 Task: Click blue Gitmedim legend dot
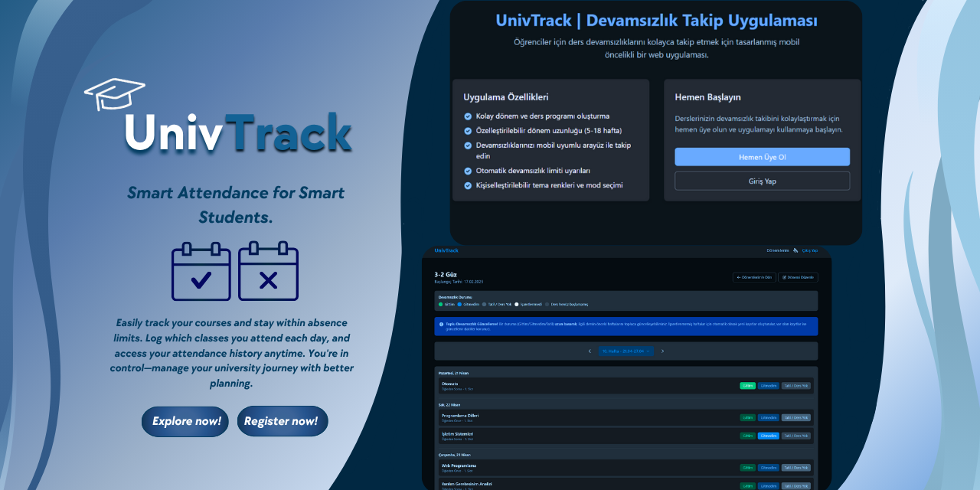459,304
